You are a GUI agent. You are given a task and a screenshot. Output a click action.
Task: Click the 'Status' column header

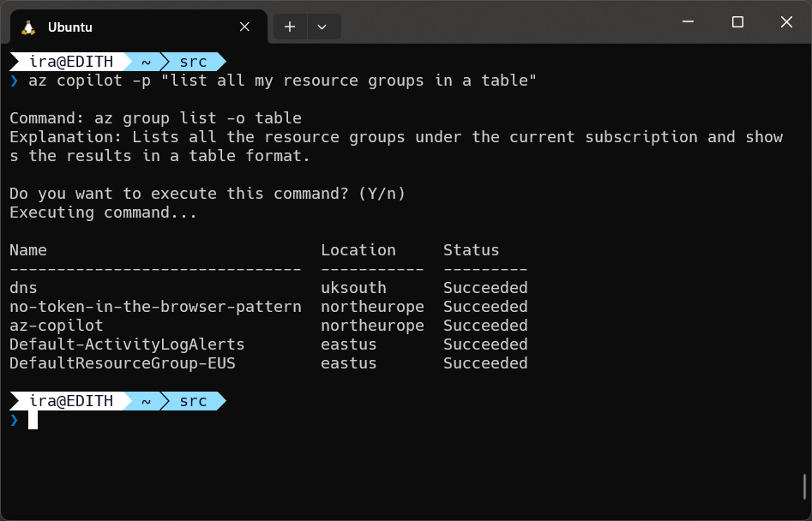click(x=472, y=250)
